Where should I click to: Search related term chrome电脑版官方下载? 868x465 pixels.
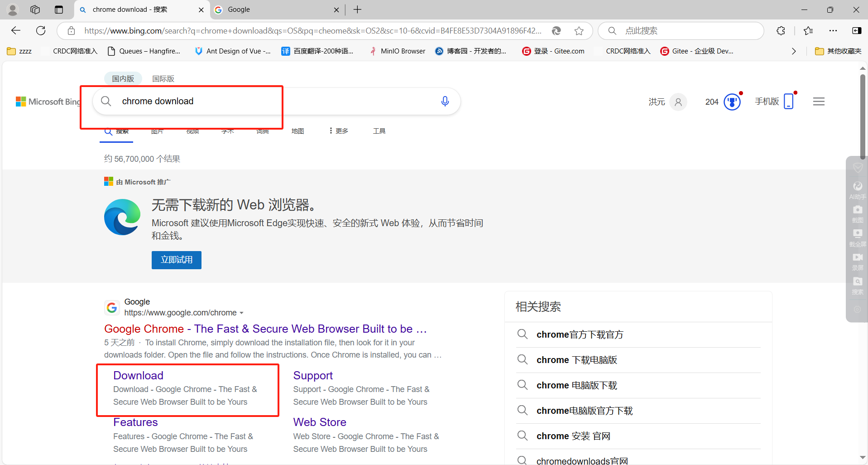[x=585, y=411]
